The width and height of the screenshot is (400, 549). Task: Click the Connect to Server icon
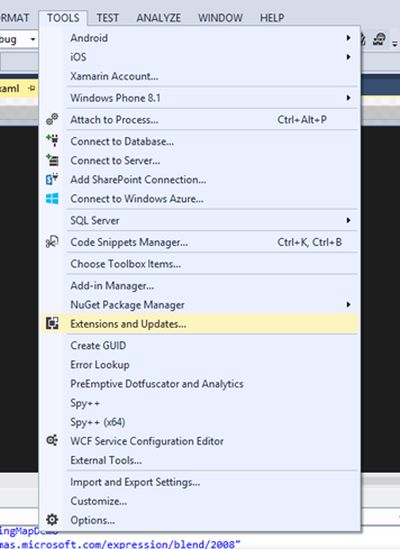(52, 160)
